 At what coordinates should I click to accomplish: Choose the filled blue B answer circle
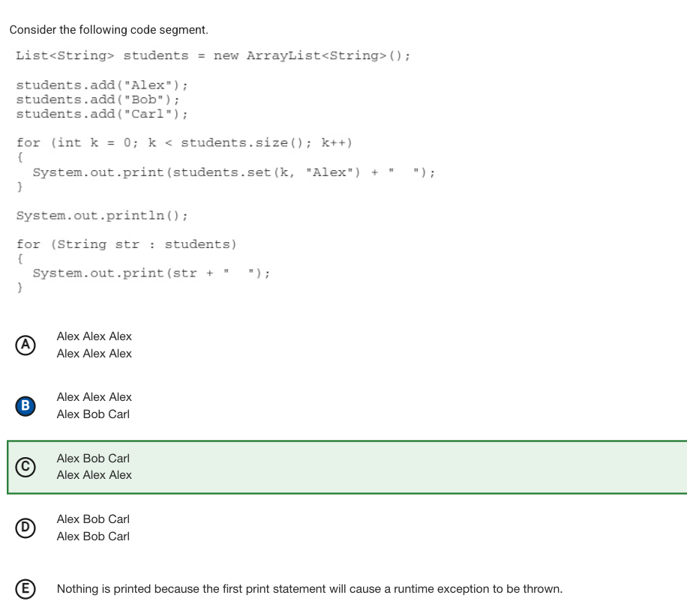25,406
